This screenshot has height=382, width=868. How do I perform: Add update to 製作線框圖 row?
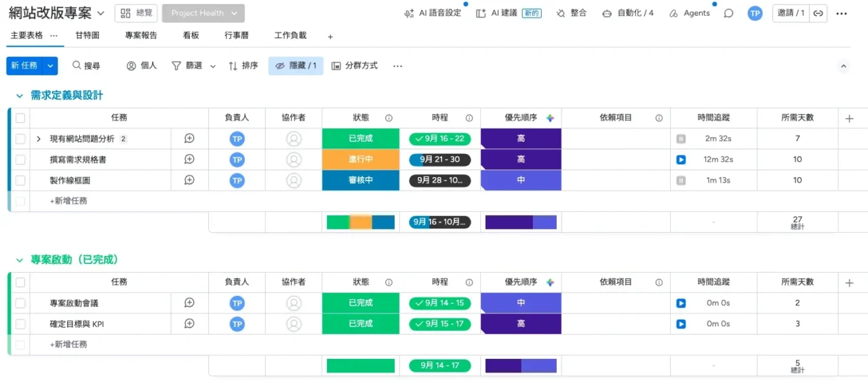[x=190, y=180]
